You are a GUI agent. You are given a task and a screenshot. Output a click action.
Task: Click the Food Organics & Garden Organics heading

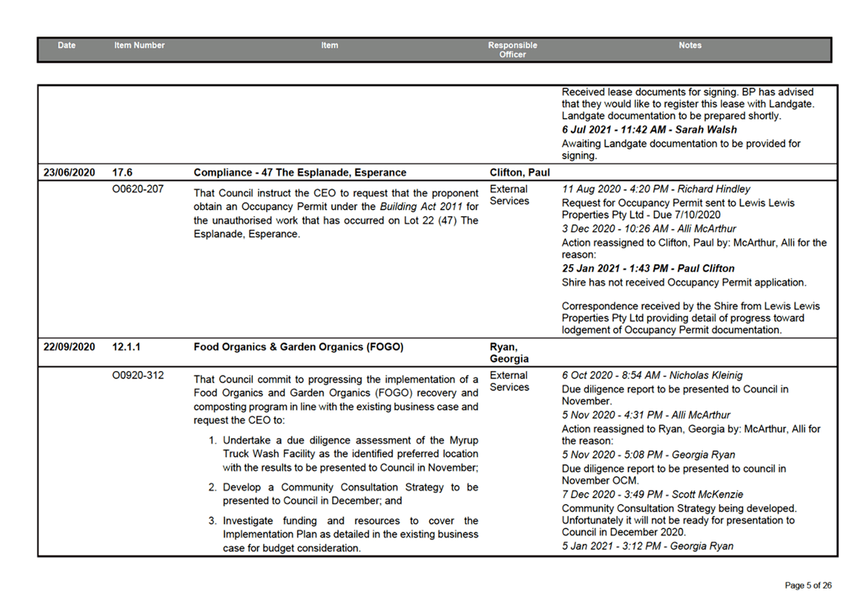(x=298, y=347)
